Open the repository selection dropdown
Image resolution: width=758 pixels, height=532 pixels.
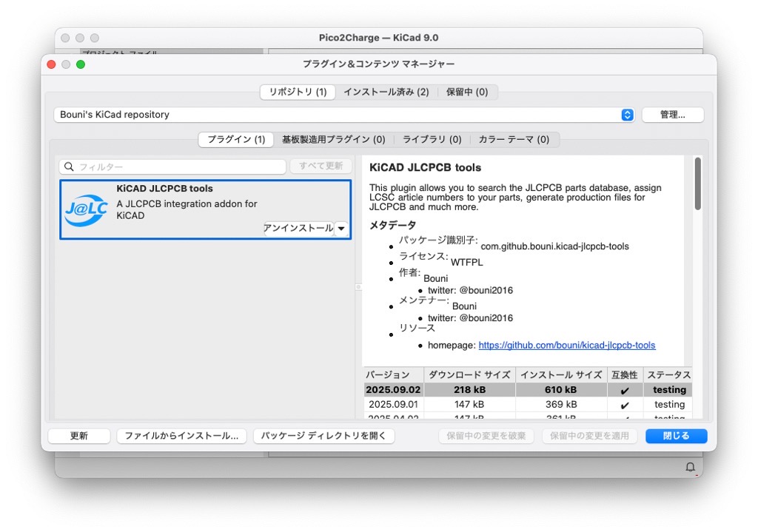pyautogui.click(x=627, y=115)
